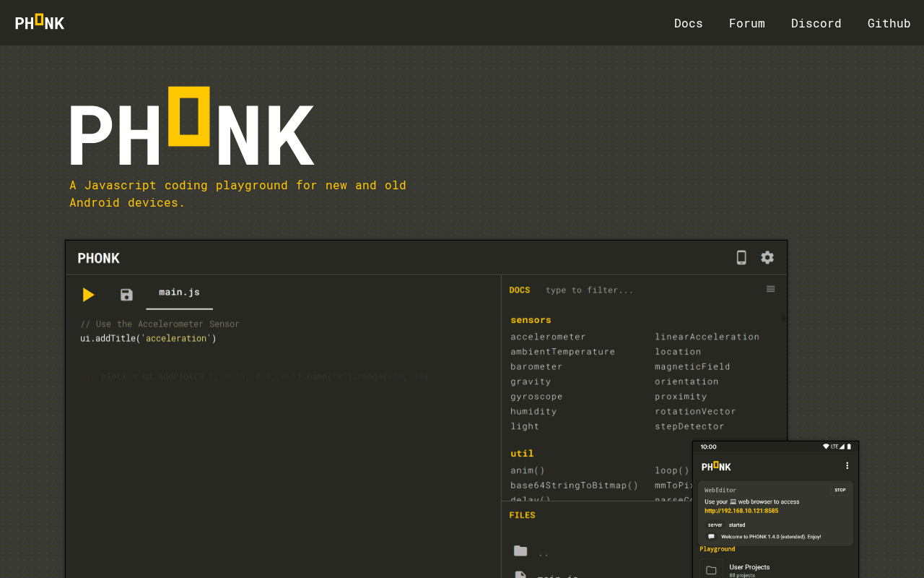924x578 pixels.
Task: Select magneticField in sensors docs list
Action: (692, 367)
